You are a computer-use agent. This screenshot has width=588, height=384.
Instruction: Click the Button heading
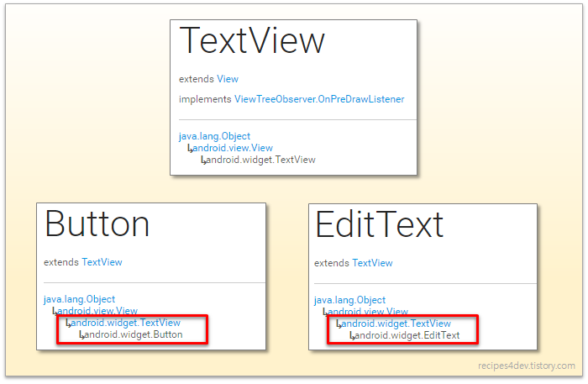[x=97, y=224]
